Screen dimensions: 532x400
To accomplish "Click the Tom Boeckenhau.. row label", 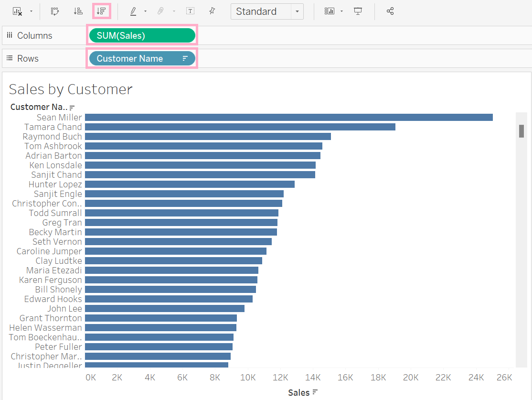I will (45, 337).
